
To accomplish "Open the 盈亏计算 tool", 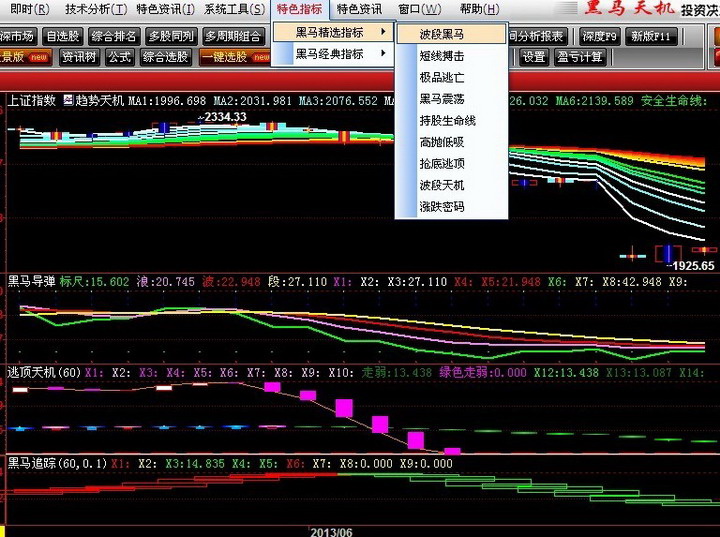I will tap(579, 57).
